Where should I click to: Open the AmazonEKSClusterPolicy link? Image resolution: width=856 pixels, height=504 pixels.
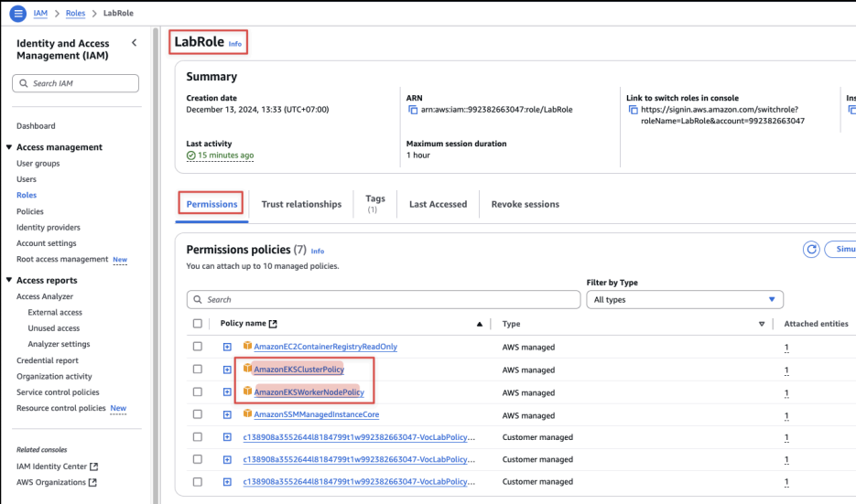299,370
